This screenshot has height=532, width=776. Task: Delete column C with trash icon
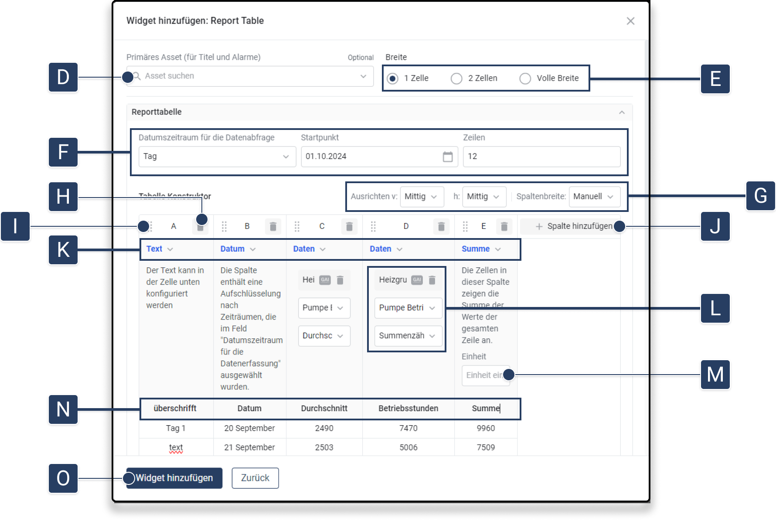pyautogui.click(x=349, y=226)
